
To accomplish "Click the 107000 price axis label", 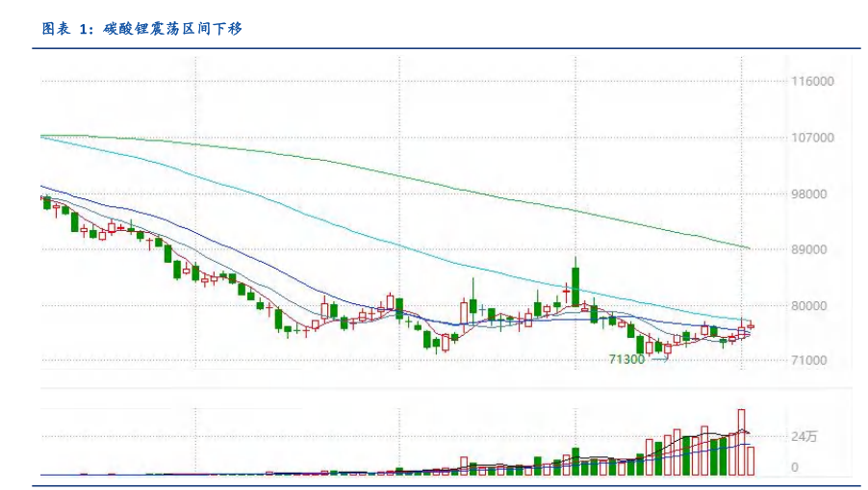I will pos(812,138).
